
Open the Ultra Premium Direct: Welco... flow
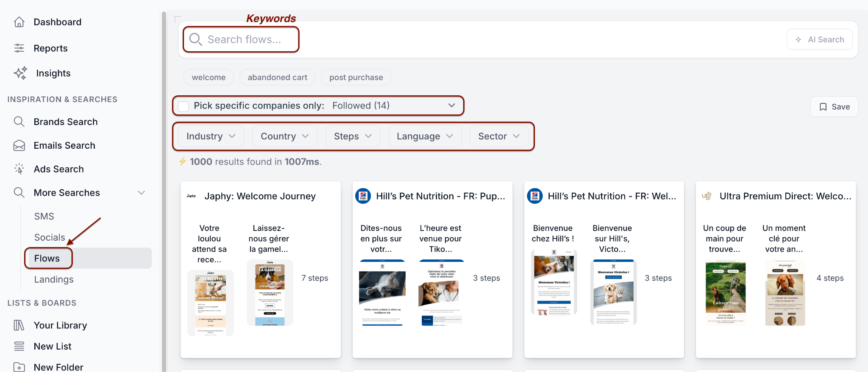pos(785,196)
